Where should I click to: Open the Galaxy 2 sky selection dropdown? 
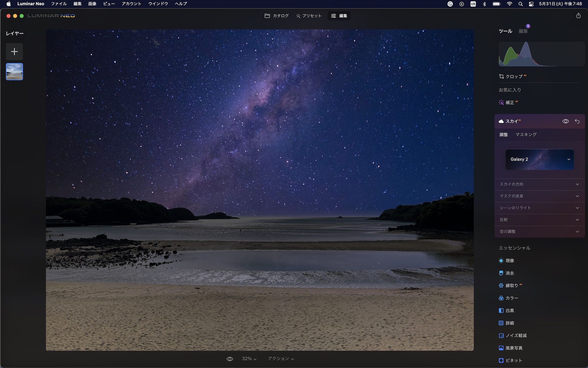coord(539,159)
